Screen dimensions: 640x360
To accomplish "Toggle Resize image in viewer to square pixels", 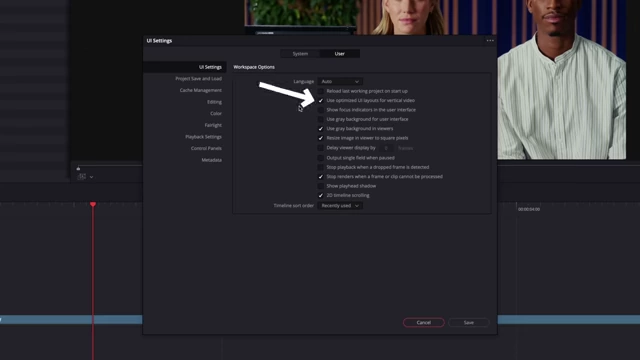I will click(321, 138).
